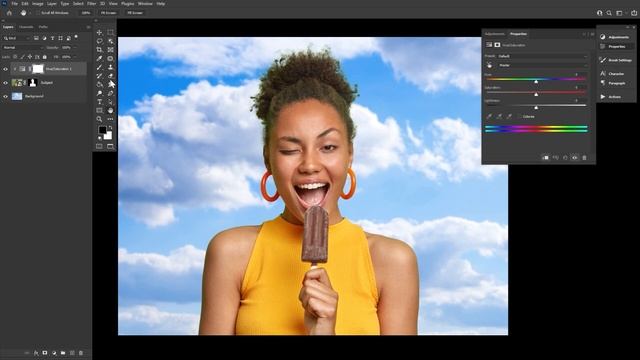Click the Home icon in options bar
This screenshot has height=360, width=640.
pyautogui.click(x=9, y=13)
